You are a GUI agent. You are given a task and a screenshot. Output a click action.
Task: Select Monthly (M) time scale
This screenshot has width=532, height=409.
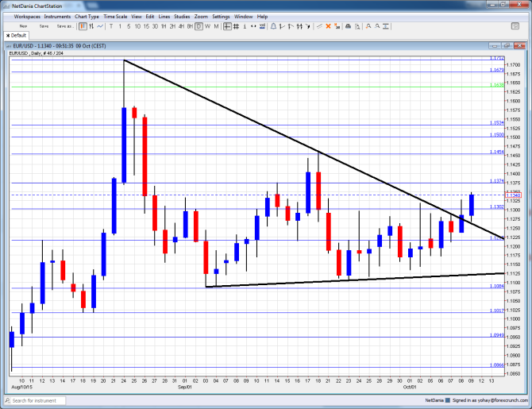tap(216, 26)
